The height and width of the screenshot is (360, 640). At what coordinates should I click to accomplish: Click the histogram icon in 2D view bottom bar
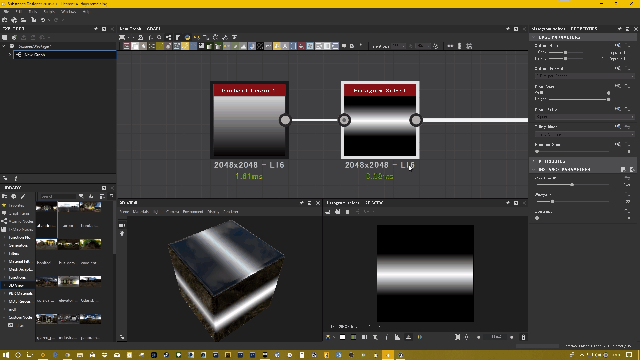pyautogui.click(x=397, y=337)
